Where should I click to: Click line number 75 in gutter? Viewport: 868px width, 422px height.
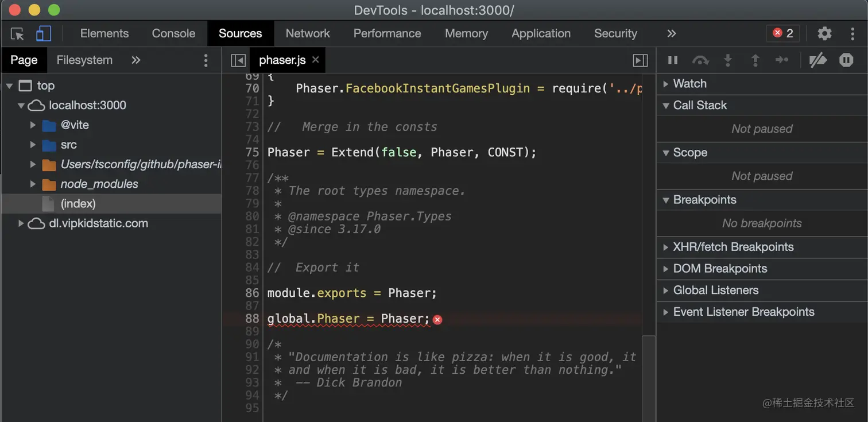(x=252, y=152)
